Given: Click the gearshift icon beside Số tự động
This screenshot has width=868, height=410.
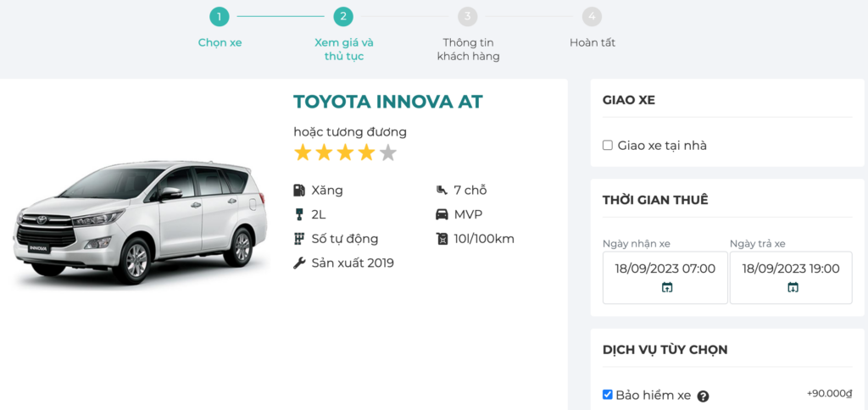Looking at the screenshot, I should (x=298, y=239).
